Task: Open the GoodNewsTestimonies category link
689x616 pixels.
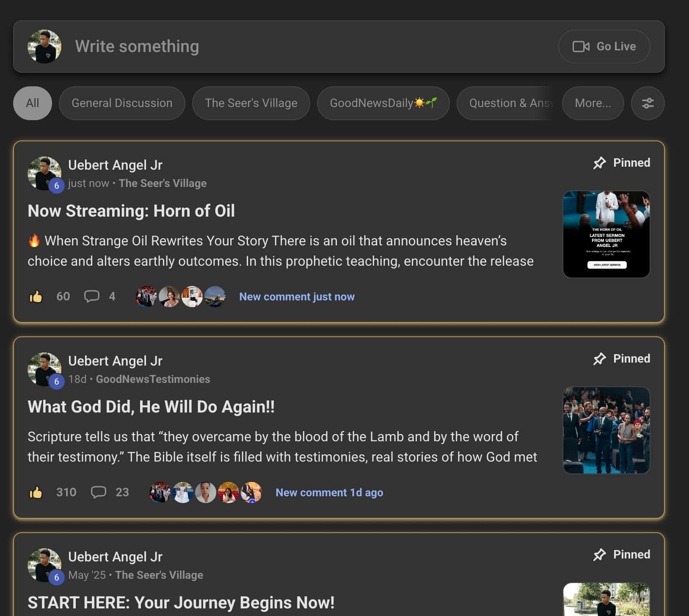Action: (153, 379)
